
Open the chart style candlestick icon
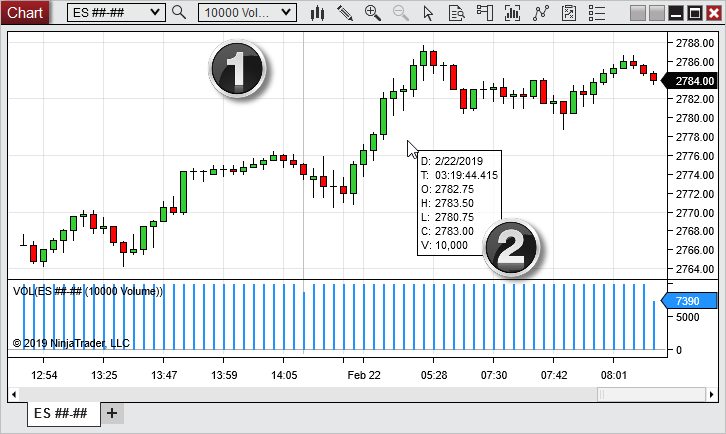coord(318,13)
